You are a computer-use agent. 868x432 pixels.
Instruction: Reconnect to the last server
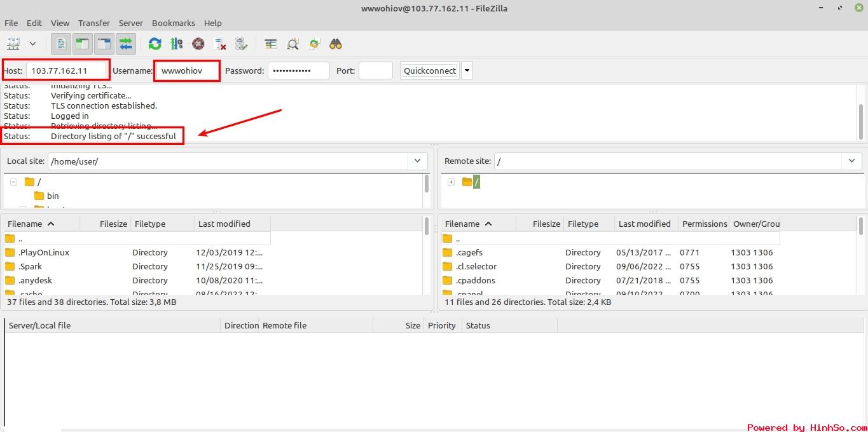pos(242,44)
